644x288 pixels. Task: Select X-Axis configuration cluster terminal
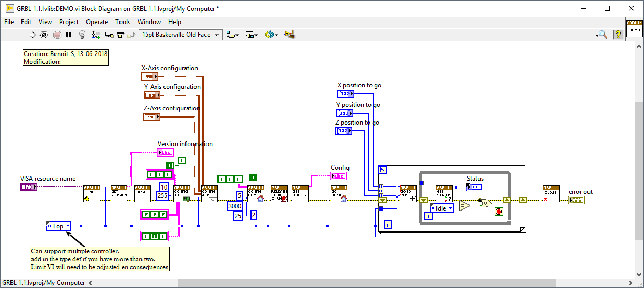click(x=150, y=76)
